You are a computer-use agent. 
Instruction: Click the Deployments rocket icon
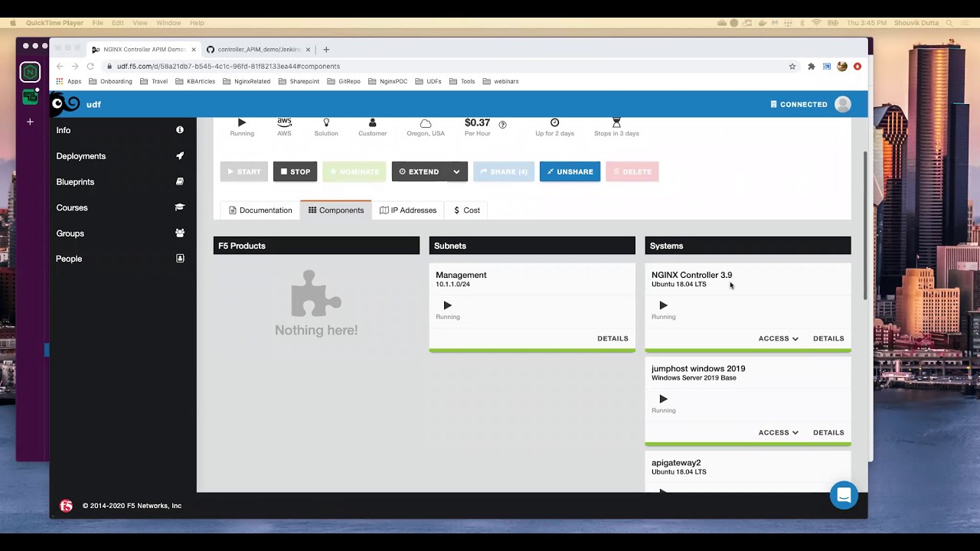[x=180, y=156]
